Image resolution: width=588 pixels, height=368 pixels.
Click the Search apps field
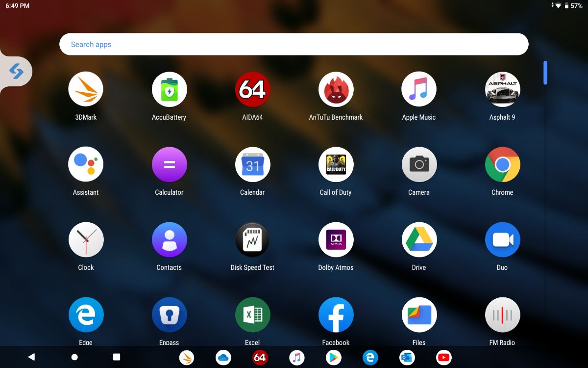294,44
